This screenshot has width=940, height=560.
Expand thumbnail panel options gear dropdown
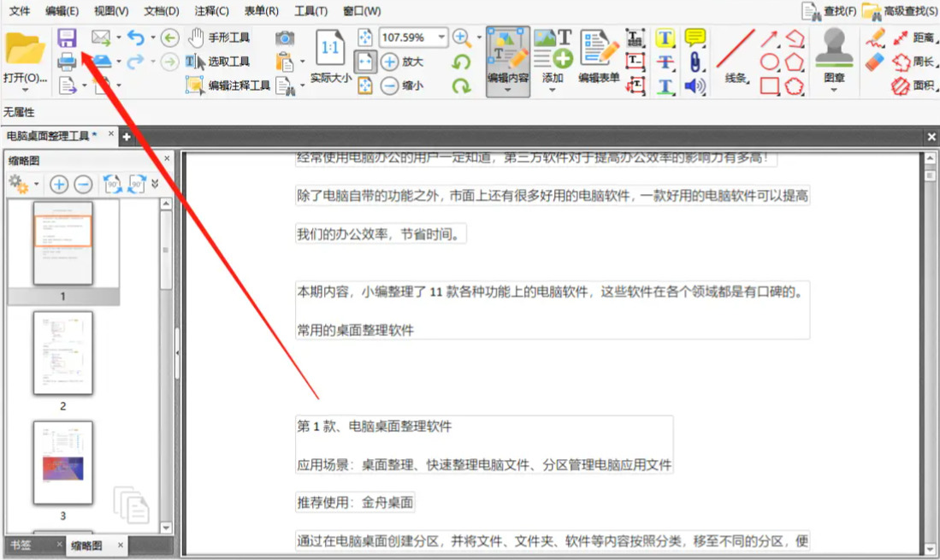(x=37, y=184)
